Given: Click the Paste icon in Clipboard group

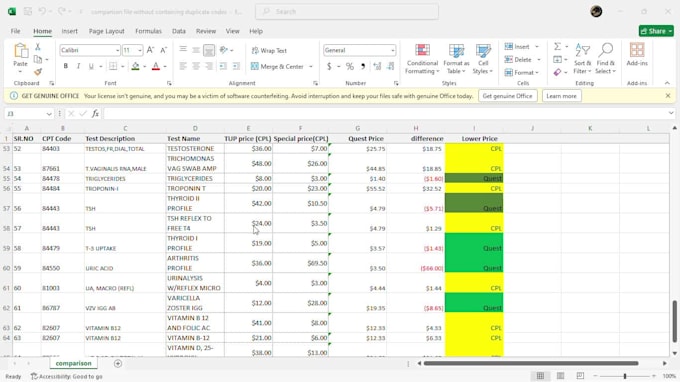Looking at the screenshot, I should 20,51.
